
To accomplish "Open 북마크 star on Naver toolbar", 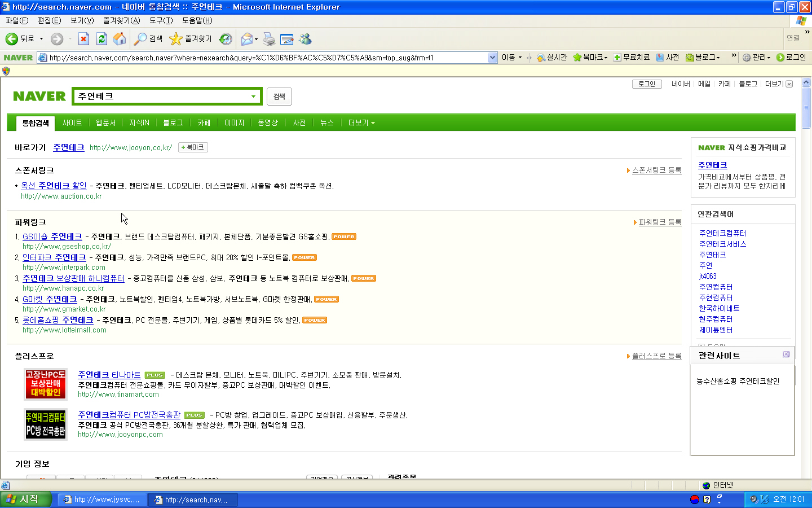I will [x=590, y=58].
